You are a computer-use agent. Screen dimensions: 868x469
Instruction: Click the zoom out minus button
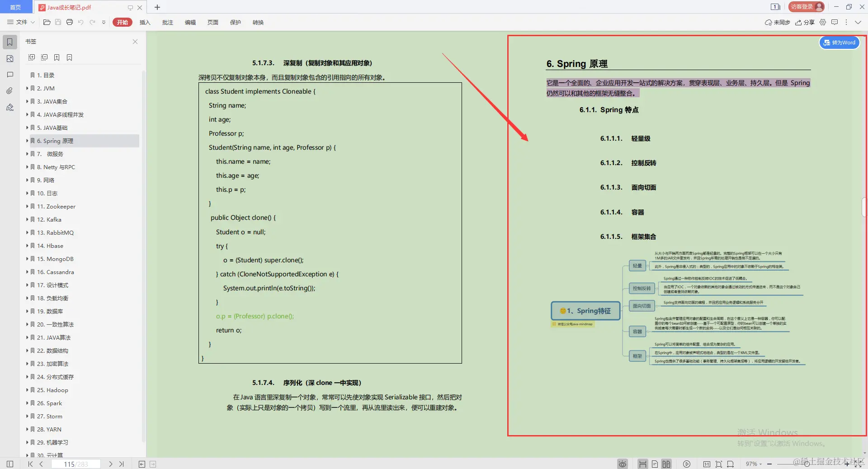click(769, 464)
